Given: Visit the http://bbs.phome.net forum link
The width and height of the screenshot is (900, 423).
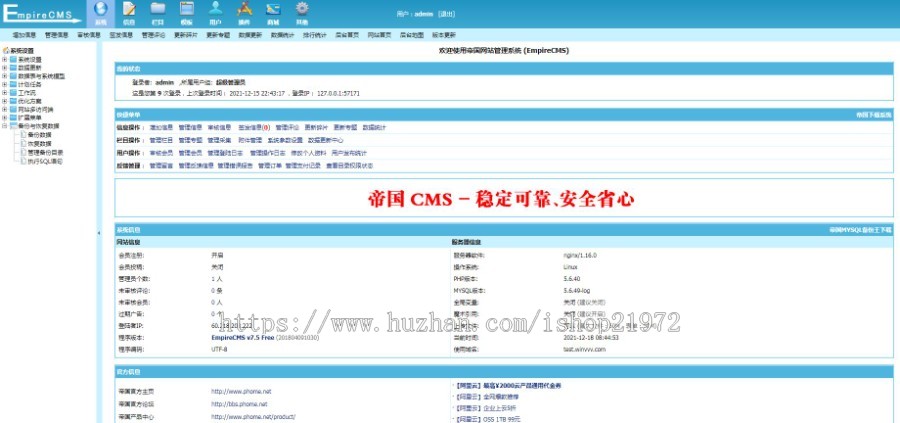Looking at the screenshot, I should click(238, 404).
